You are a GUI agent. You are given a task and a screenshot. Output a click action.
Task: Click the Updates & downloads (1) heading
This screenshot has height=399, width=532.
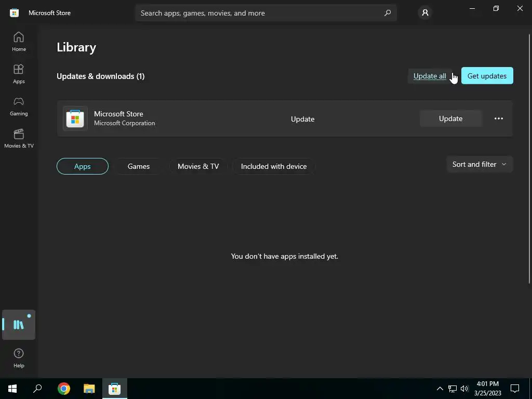click(x=100, y=76)
